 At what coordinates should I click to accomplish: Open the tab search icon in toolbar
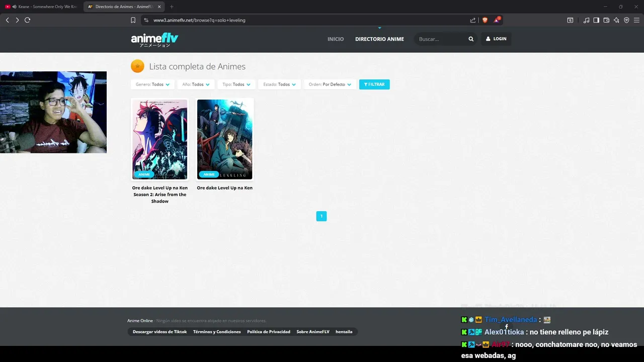click(x=570, y=20)
